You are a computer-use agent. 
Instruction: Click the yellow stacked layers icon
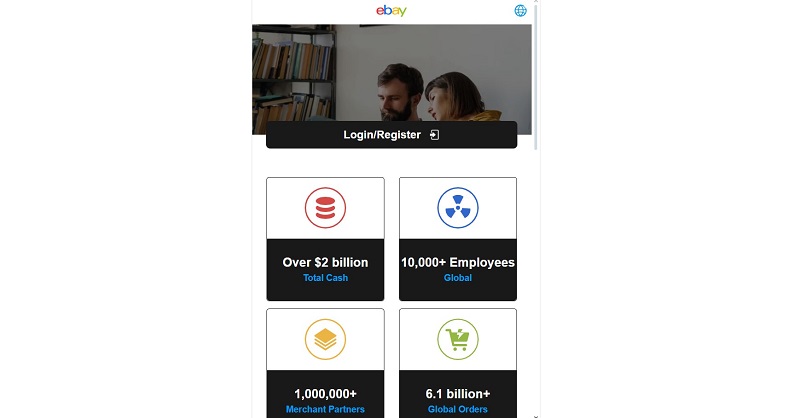coord(326,339)
